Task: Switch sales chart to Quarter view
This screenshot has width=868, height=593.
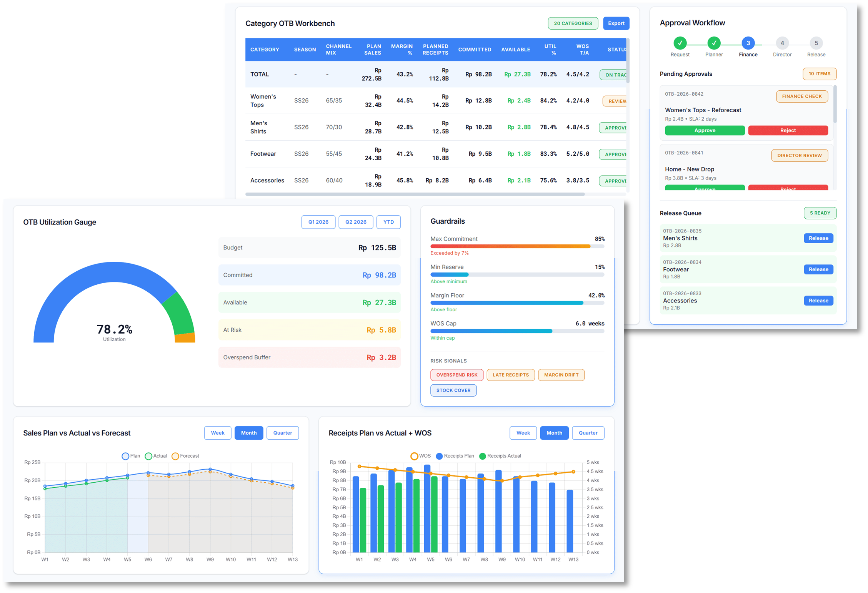Action: tap(283, 433)
